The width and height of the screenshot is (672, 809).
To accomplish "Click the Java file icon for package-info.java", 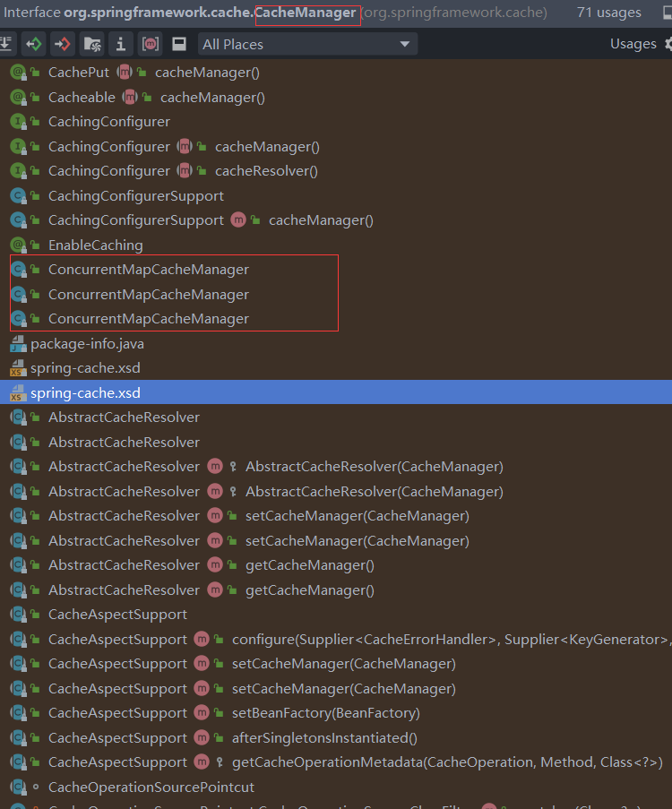I will tap(18, 344).
